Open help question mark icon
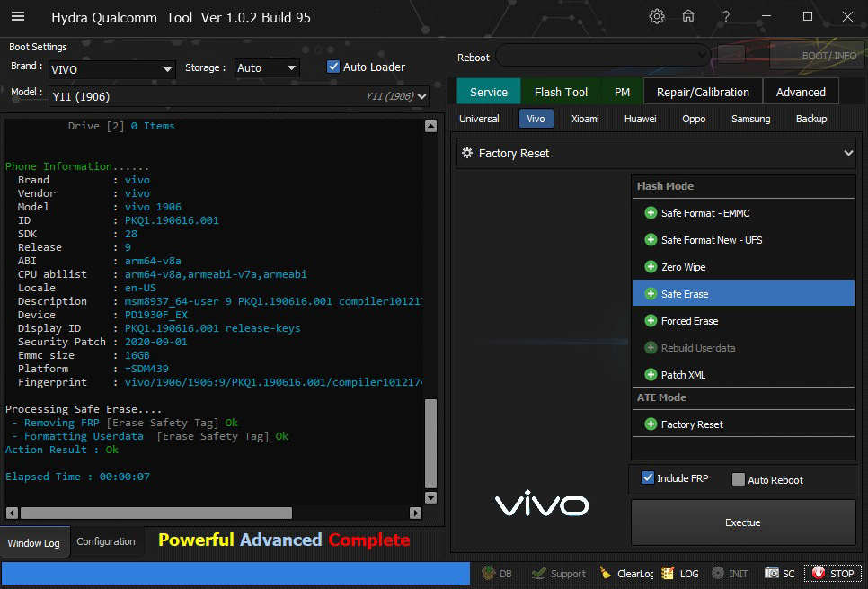The width and height of the screenshot is (868, 589). 726,16
